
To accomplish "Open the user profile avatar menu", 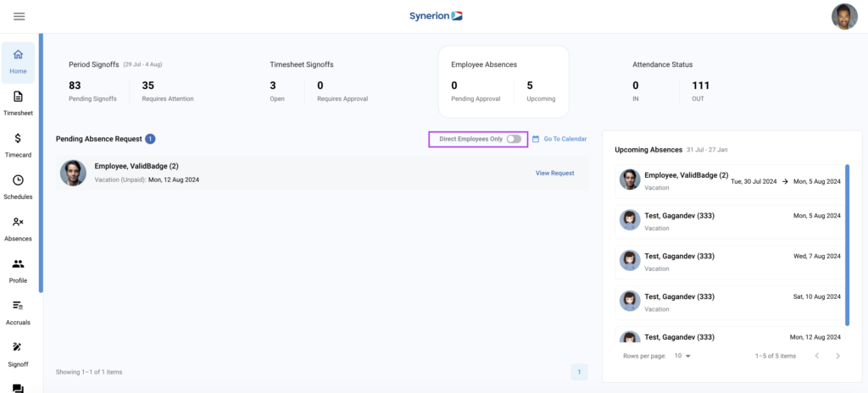I will tap(844, 17).
